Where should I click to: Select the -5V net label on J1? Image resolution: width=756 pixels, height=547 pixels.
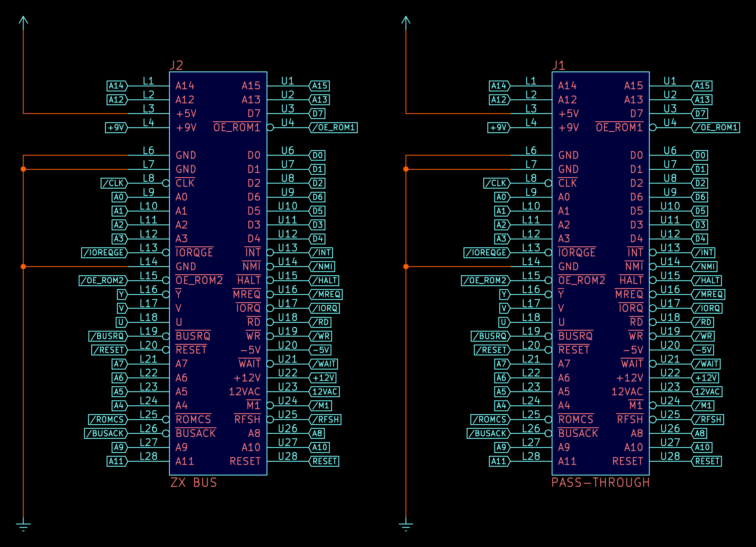(703, 350)
